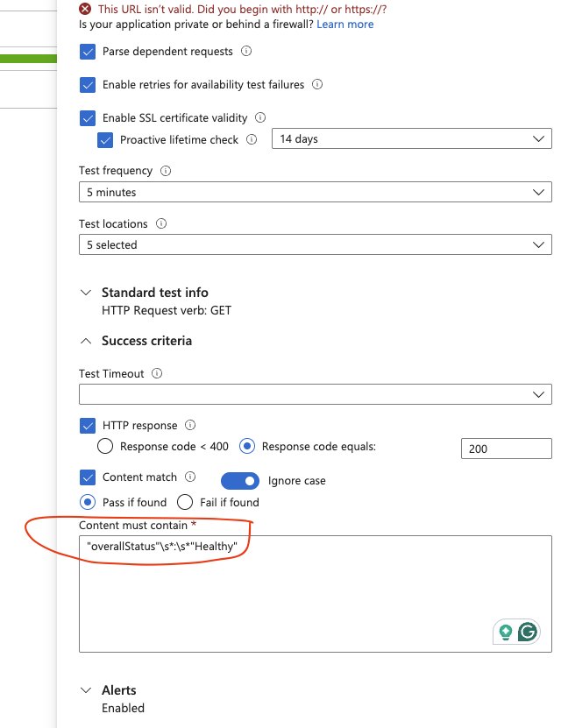Click info icon beside Test Timeout label
This screenshot has width=568, height=728.
click(158, 373)
